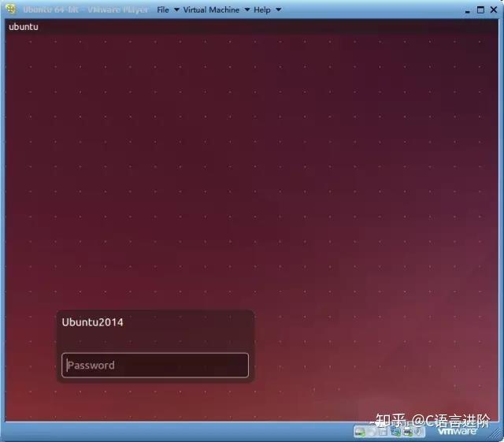Open the File menu

(163, 10)
